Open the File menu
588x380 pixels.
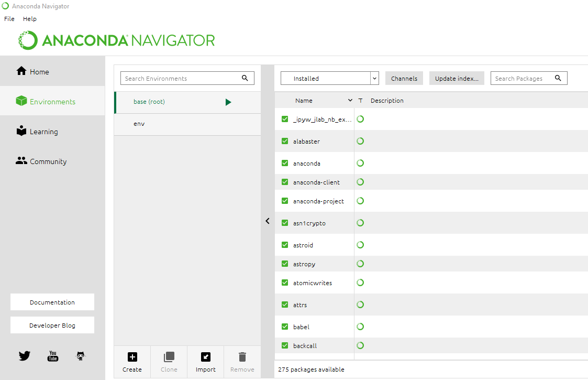9,19
